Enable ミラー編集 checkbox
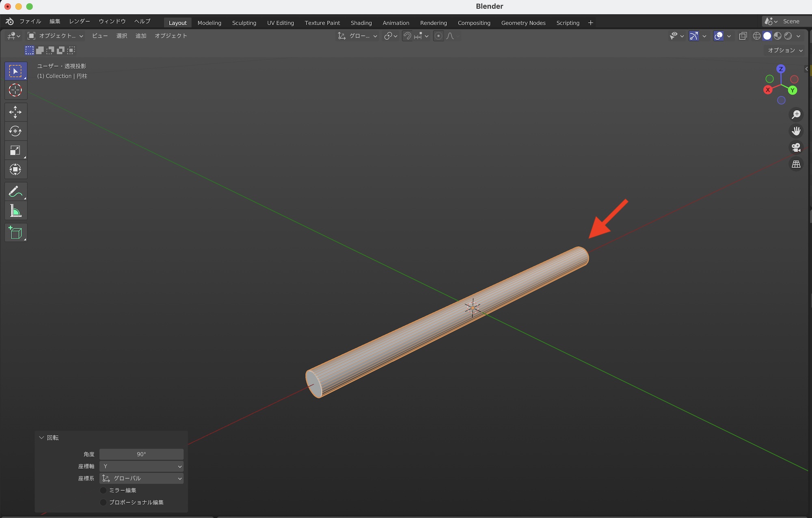Image resolution: width=812 pixels, height=518 pixels. tap(104, 490)
